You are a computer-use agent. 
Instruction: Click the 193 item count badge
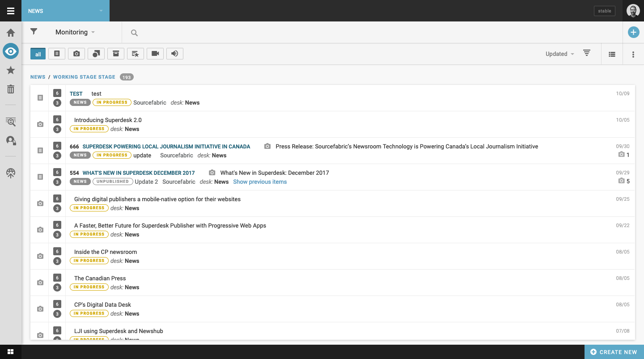tap(127, 77)
